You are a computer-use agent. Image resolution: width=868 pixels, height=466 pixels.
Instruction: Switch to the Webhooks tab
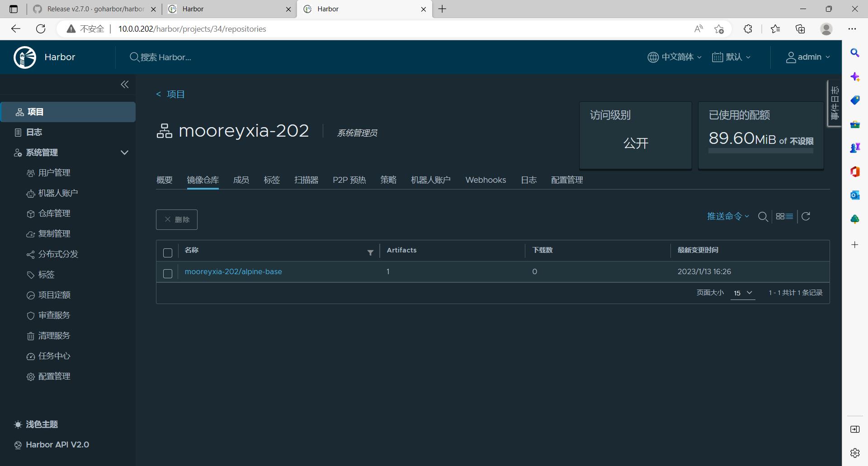486,180
